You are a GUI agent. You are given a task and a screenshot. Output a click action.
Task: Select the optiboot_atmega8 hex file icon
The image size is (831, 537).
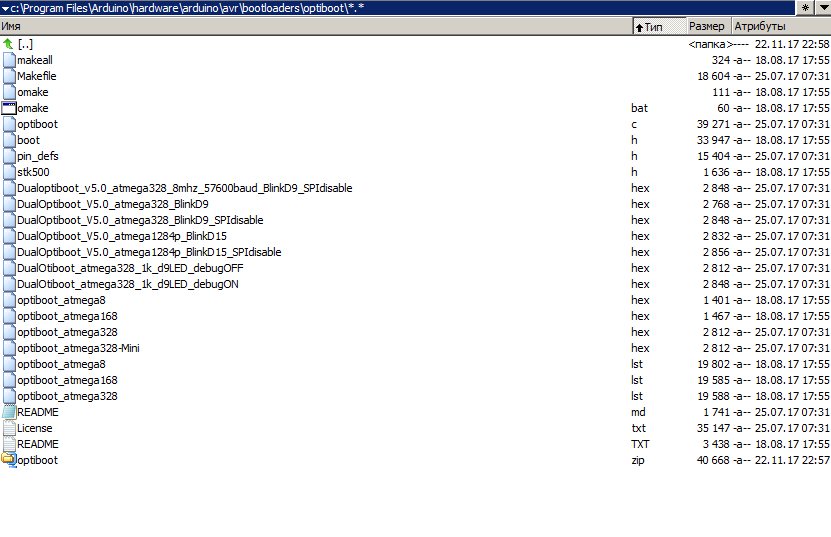click(x=9, y=300)
